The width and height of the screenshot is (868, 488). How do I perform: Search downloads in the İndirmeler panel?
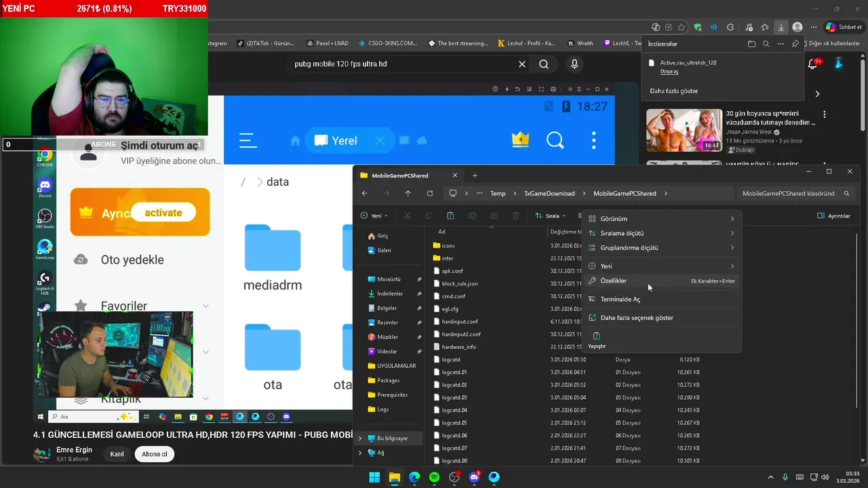click(766, 43)
